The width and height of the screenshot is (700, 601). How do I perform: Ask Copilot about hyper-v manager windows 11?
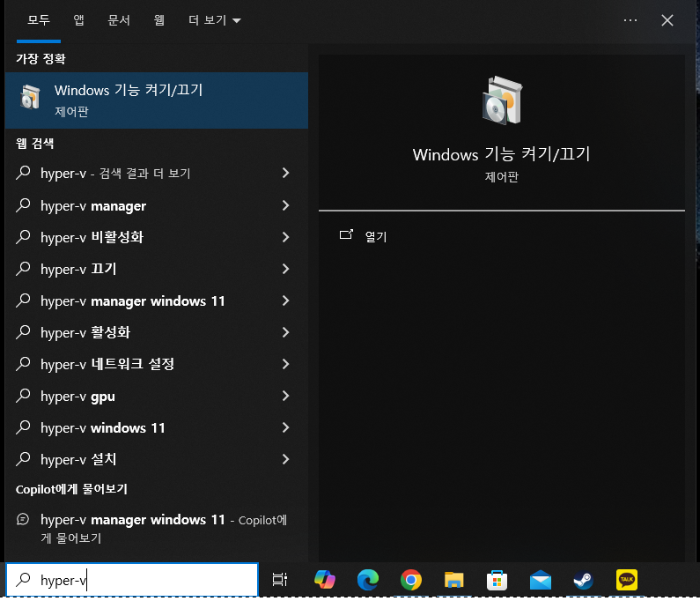[x=156, y=528]
